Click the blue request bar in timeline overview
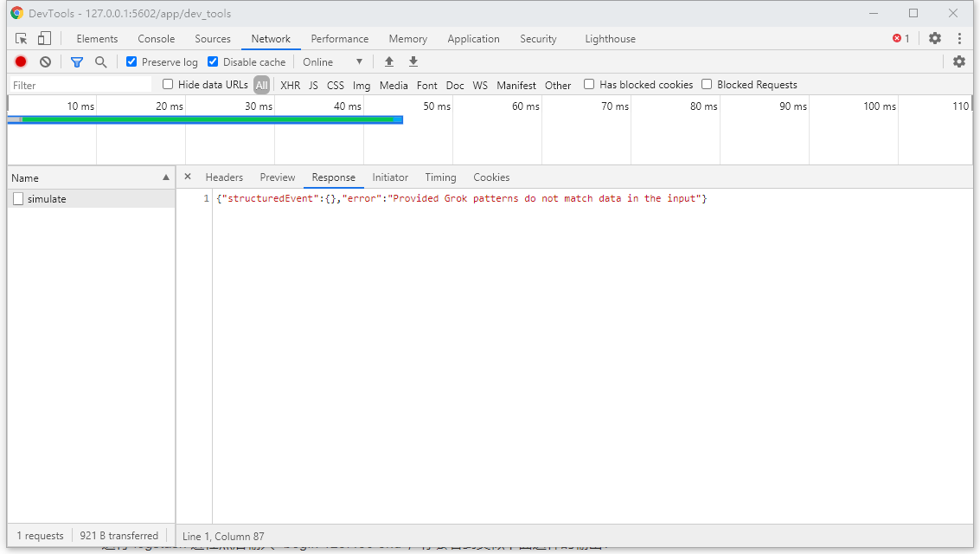Viewport: 980px width, 554px height. [208, 119]
